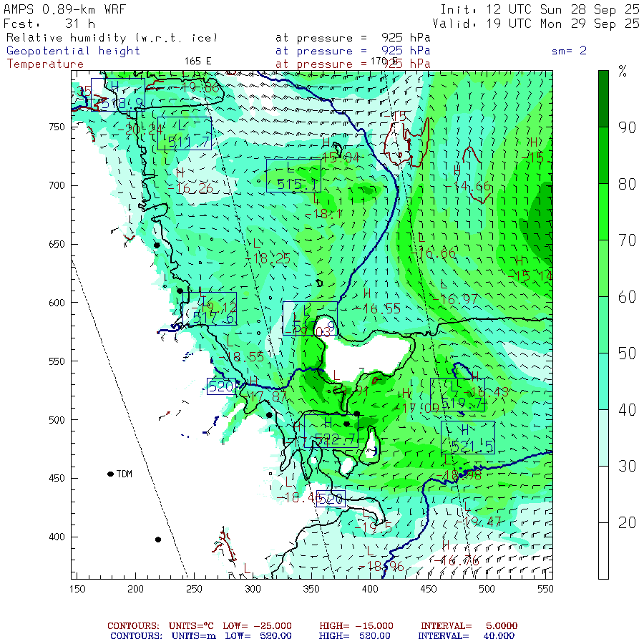Click the sm= 2 smoothing label

(x=570, y=51)
